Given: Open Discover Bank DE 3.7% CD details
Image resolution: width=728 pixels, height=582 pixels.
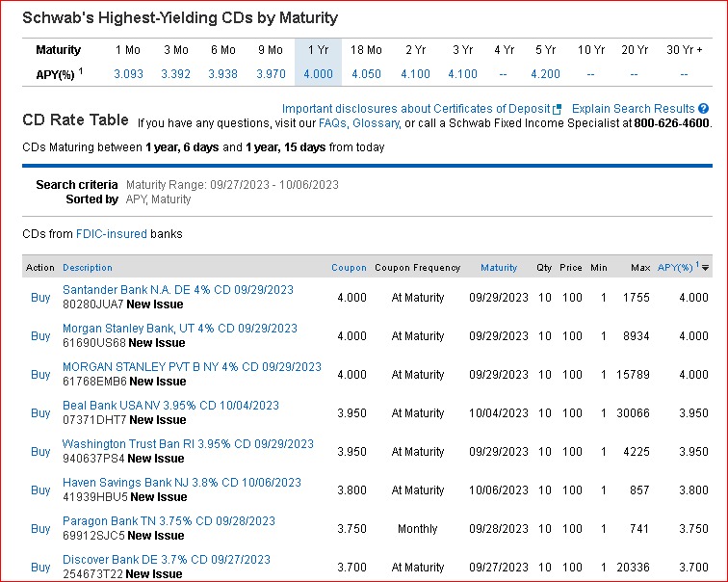Looking at the screenshot, I should coord(167,560).
